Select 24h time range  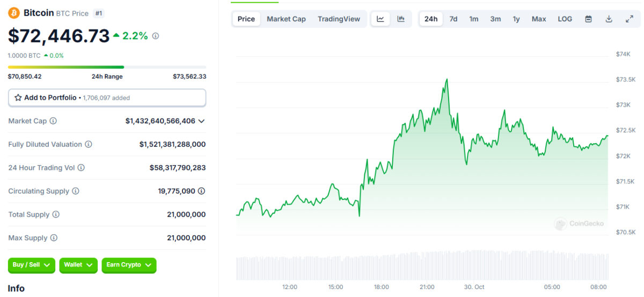[431, 19]
